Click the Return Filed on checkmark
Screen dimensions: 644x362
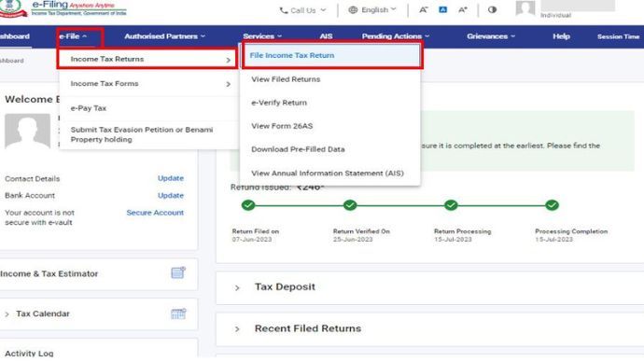pos(248,205)
